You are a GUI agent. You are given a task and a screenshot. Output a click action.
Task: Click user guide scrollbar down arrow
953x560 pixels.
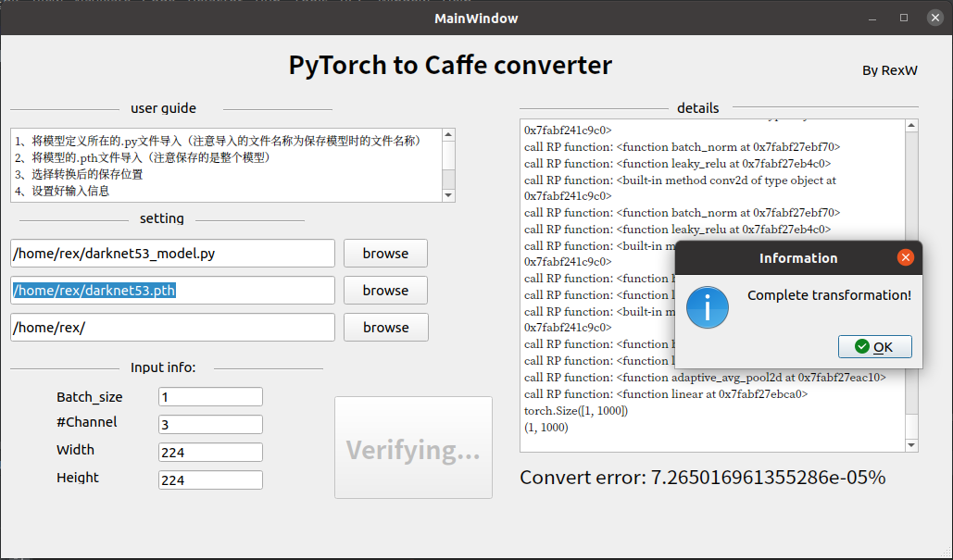(448, 195)
